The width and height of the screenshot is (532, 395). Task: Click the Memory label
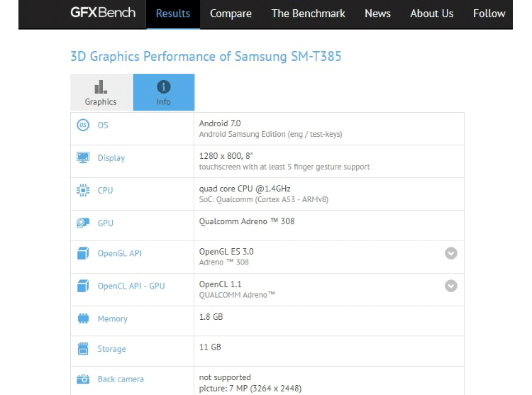point(113,318)
